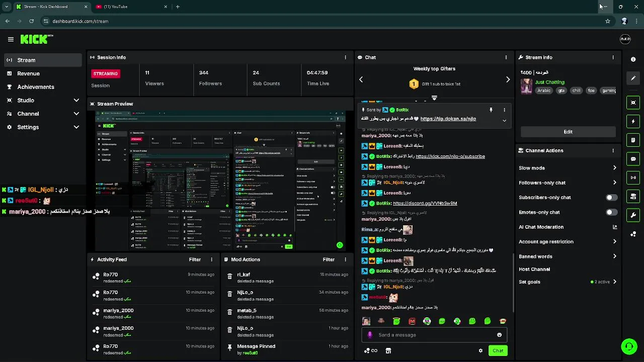Click the info icon in right sidebar
This screenshot has height=362, width=644.
pos(633,59)
